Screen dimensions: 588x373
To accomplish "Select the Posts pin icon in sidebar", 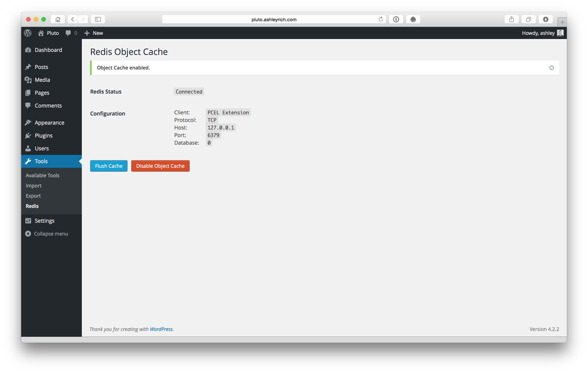I will [28, 67].
